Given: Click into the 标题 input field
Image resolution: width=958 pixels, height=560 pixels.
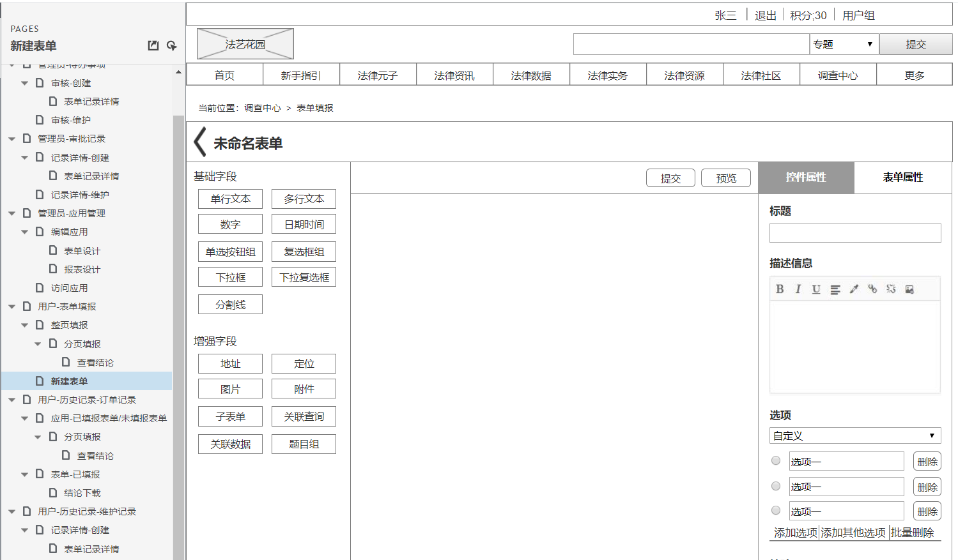Looking at the screenshot, I should (855, 233).
